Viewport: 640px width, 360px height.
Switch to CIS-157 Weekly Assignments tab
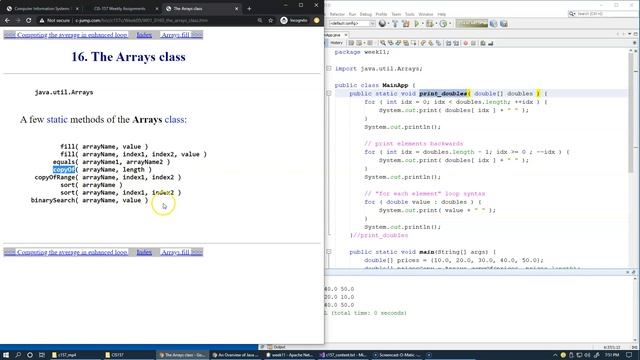[x=120, y=9]
